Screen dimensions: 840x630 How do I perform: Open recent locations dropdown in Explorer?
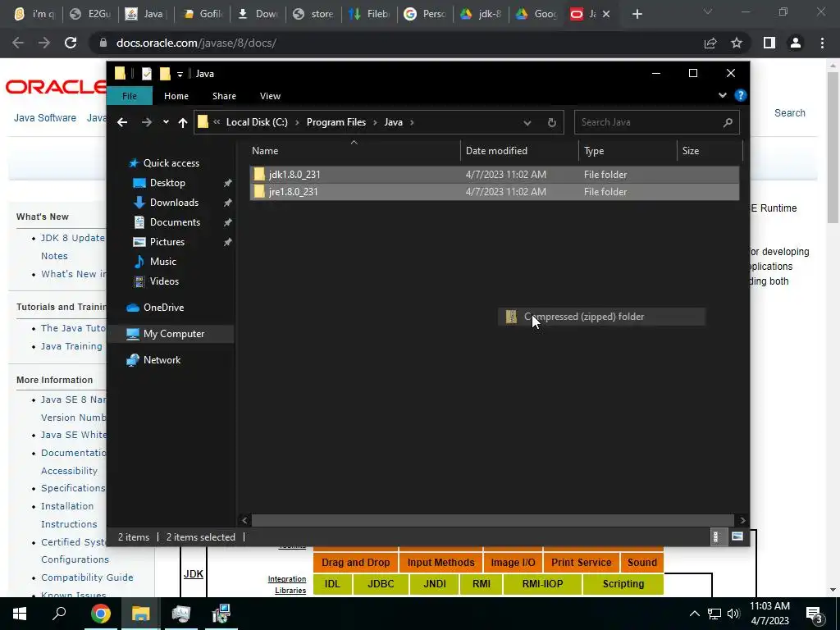coord(166,122)
